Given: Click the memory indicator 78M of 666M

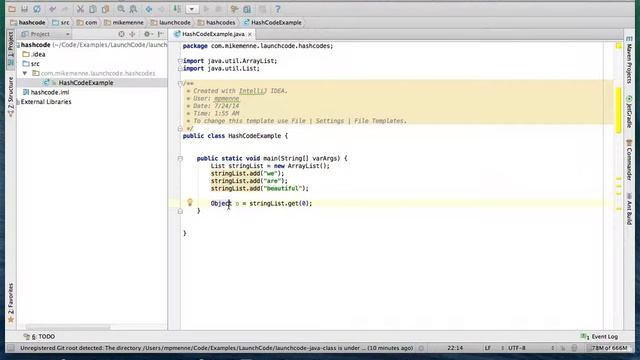Looking at the screenshot, I should coord(609,348).
